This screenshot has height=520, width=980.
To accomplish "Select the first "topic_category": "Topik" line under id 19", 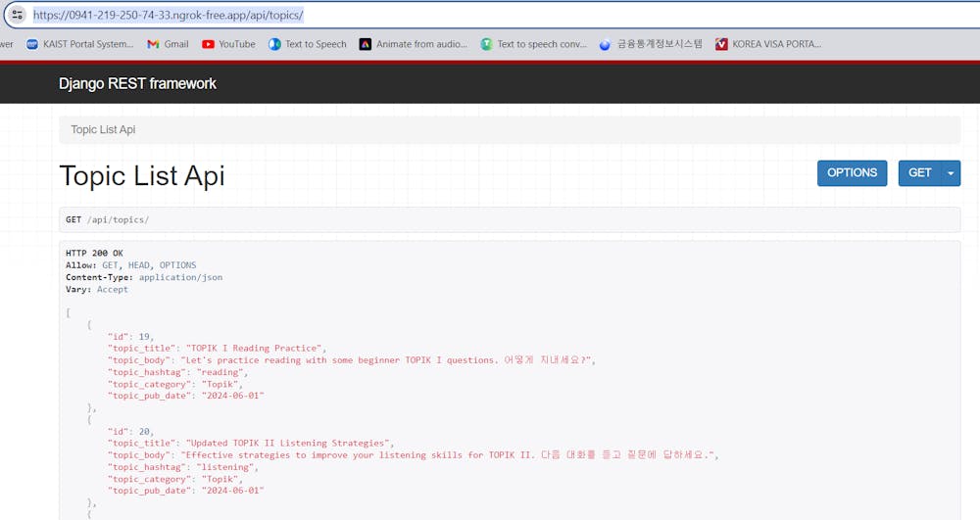I will [175, 384].
